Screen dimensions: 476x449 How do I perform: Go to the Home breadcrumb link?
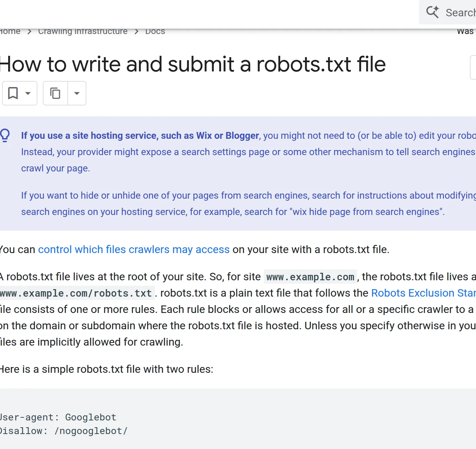(x=10, y=31)
